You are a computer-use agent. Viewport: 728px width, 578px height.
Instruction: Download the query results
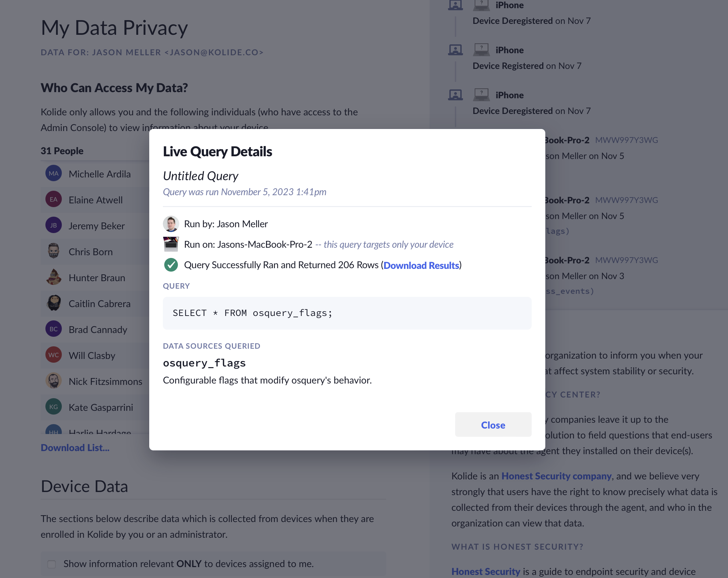(421, 265)
